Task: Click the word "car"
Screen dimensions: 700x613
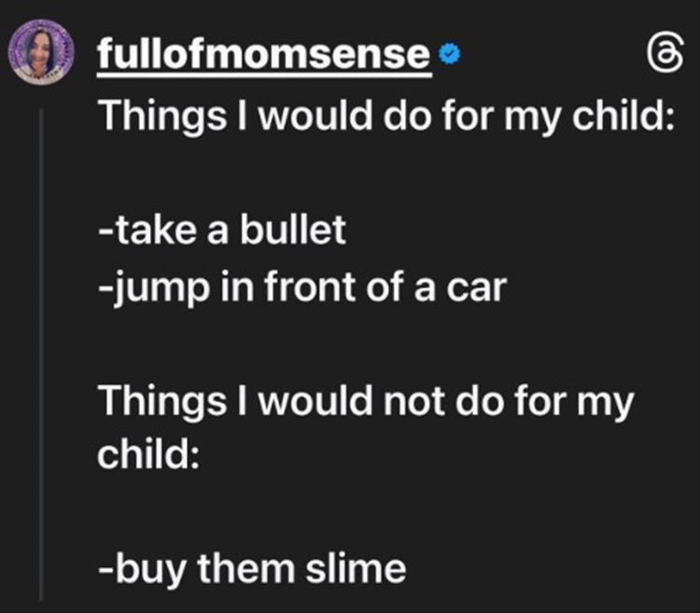Action: (x=474, y=287)
